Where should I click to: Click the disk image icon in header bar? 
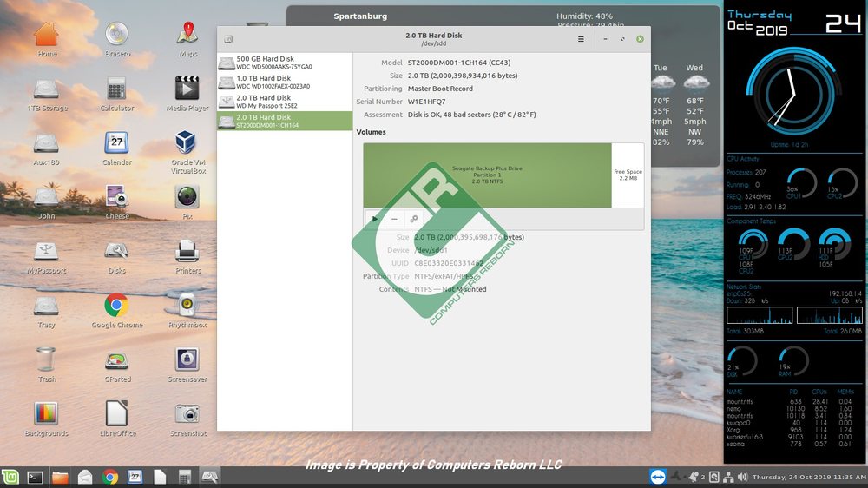(x=227, y=39)
